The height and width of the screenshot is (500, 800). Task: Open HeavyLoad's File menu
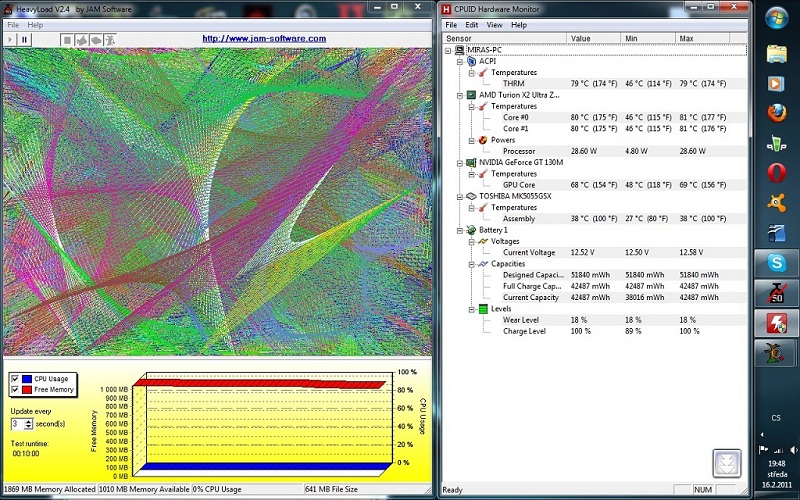[13, 24]
